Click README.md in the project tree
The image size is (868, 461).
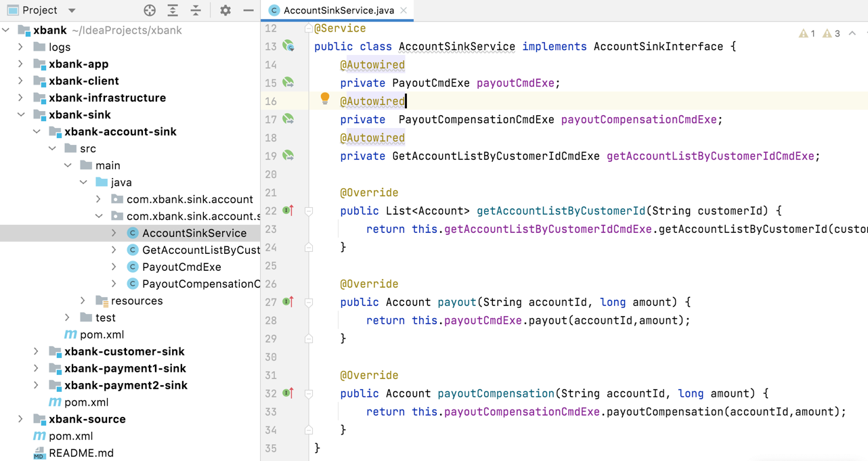(81, 453)
